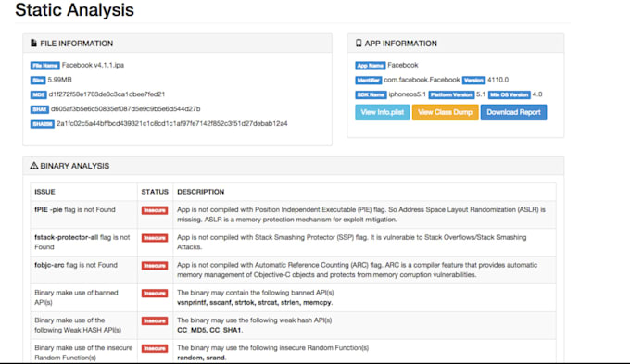Click the DESCRIPTION column header
The image size is (630, 364).
coord(200,192)
